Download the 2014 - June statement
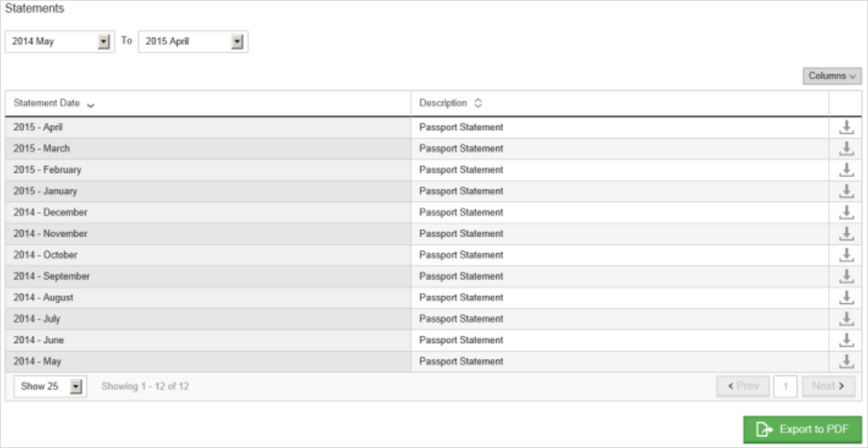Screen dimensions: 868x448 (x=845, y=340)
